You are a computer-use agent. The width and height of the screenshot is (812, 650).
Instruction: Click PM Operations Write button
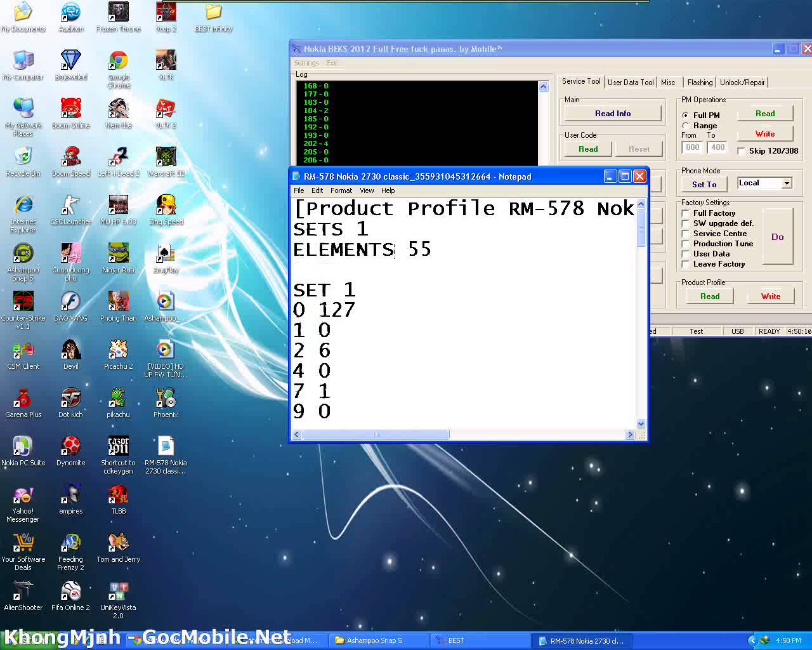click(x=765, y=134)
